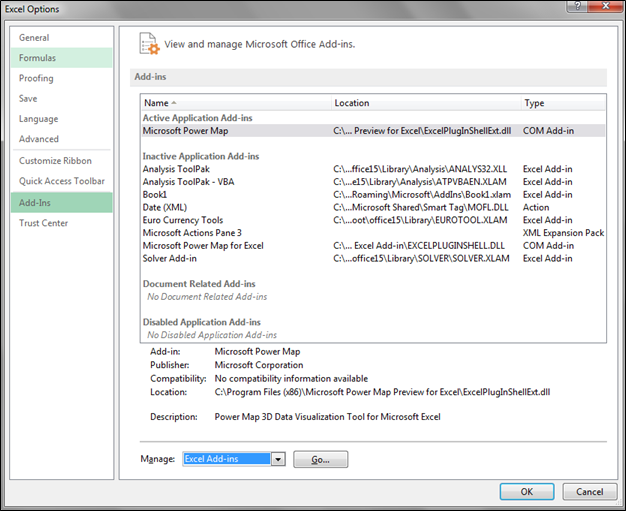This screenshot has height=511, width=626.
Task: Select Analysis ToolPak - VBA row
Action: (373, 182)
